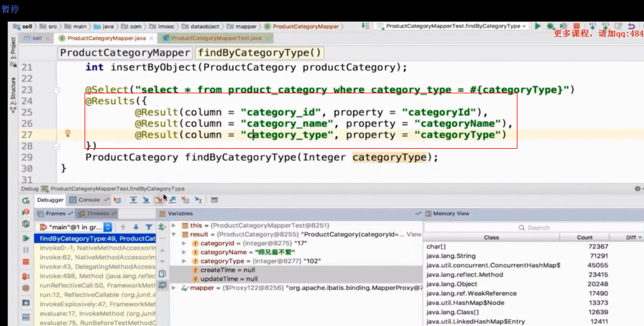Select the createTime = null variable
Screen dimensions: 644x326
click(296, 270)
